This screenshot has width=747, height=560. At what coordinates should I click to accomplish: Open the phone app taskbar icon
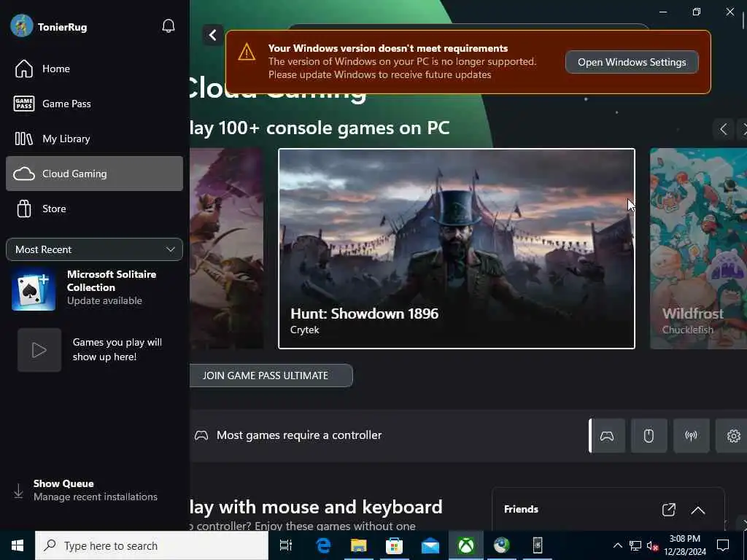tap(538, 545)
